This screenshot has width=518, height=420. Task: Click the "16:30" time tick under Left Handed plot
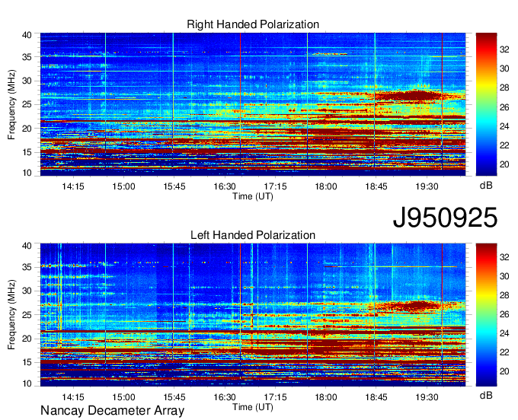225,397
